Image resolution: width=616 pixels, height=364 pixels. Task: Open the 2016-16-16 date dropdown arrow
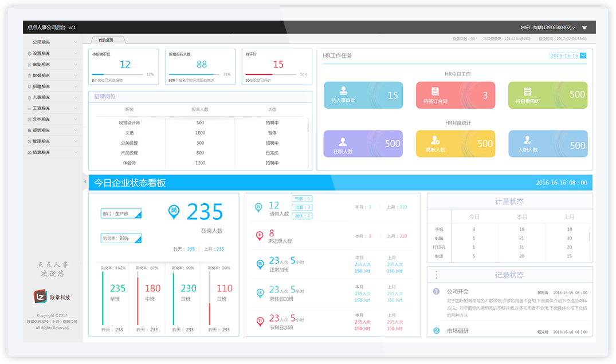point(583,56)
